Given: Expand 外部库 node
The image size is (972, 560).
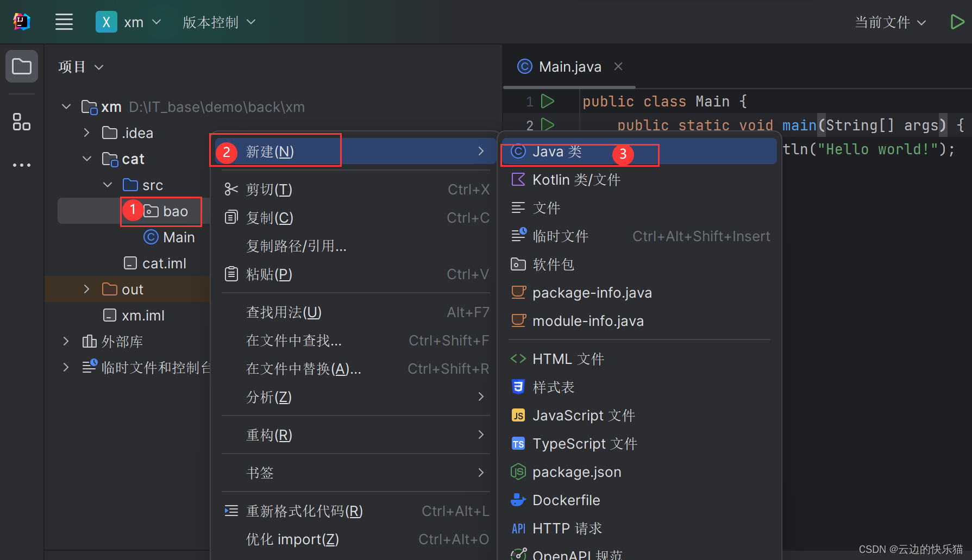Looking at the screenshot, I should pyautogui.click(x=66, y=341).
